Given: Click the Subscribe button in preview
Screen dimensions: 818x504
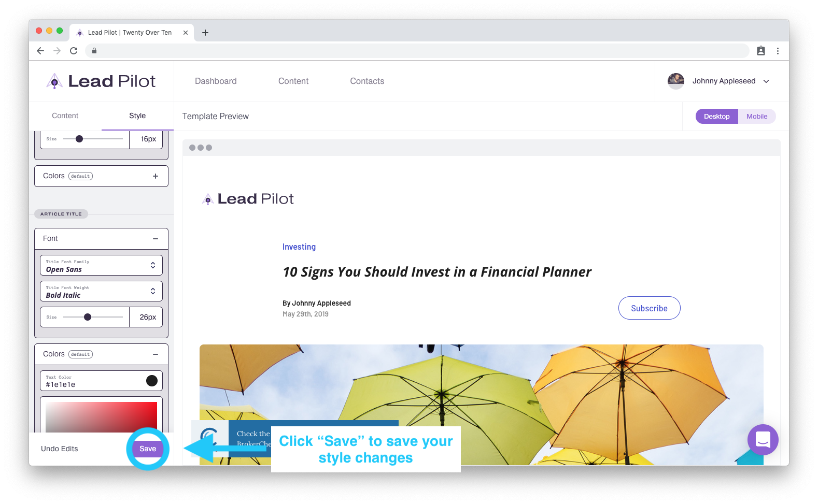Looking at the screenshot, I should tap(649, 308).
